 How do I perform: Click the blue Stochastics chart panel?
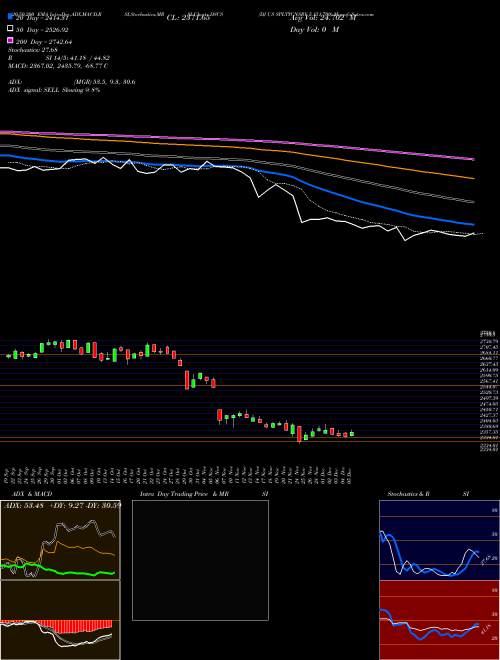pyautogui.click(x=439, y=540)
